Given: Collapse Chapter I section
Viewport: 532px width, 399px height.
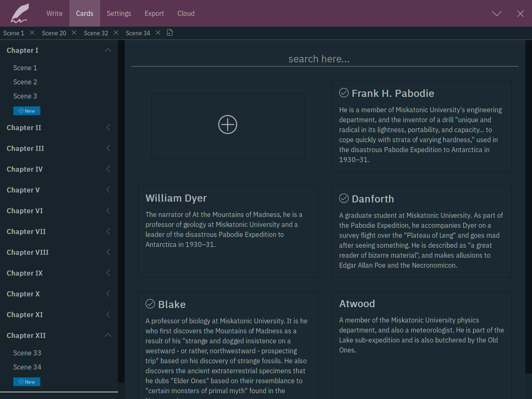Looking at the screenshot, I should click(108, 50).
